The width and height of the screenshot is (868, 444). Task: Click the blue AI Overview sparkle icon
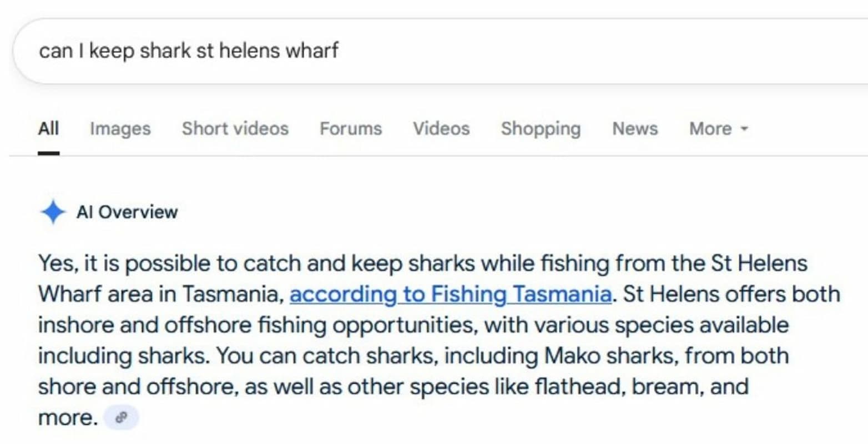pos(53,212)
